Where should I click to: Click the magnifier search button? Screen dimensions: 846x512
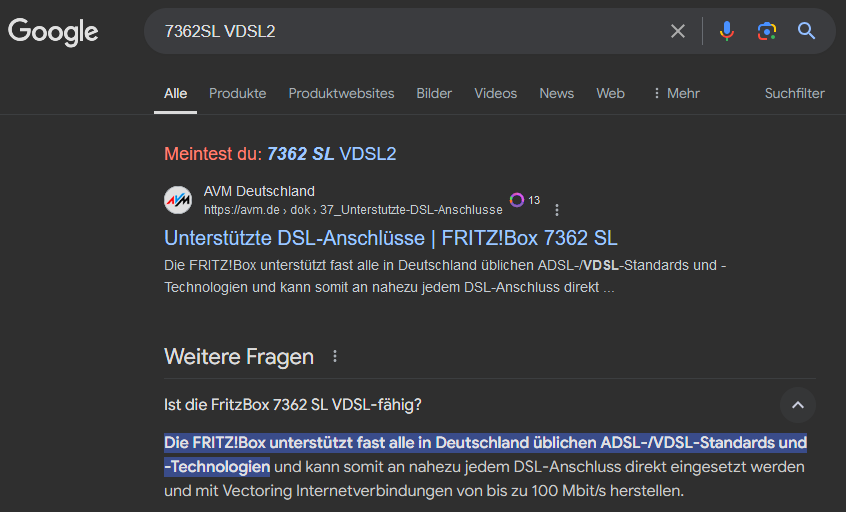pos(807,31)
